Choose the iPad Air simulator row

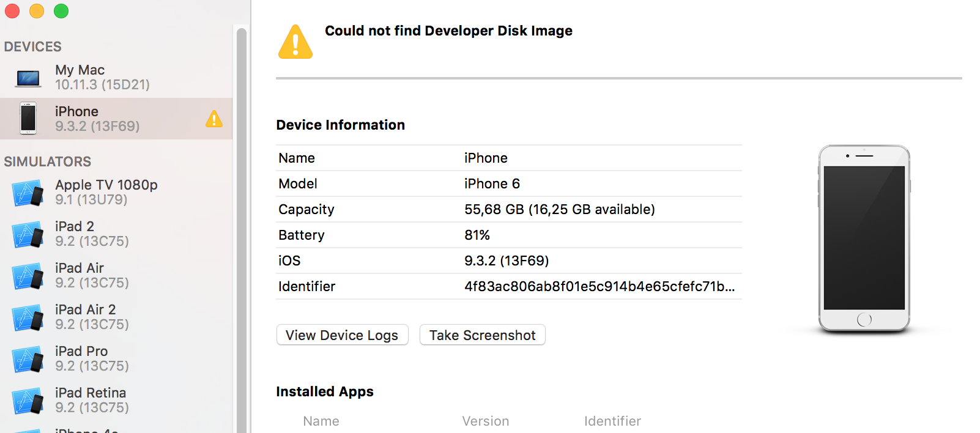coord(116,275)
